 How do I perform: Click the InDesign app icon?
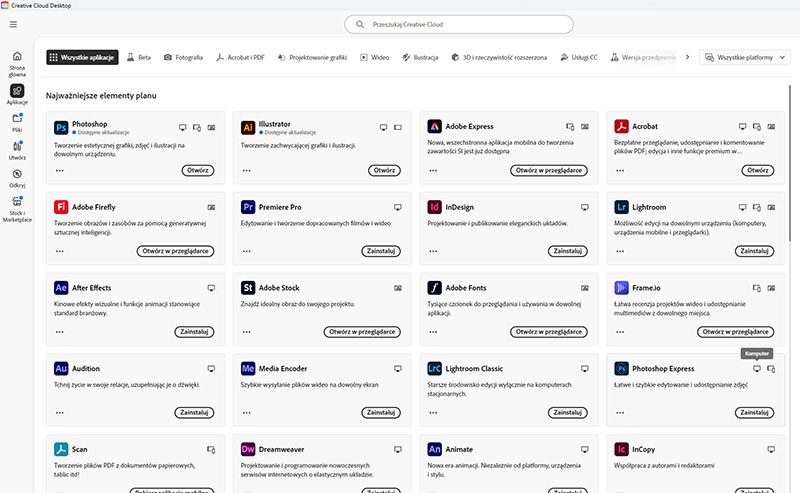pyautogui.click(x=434, y=207)
